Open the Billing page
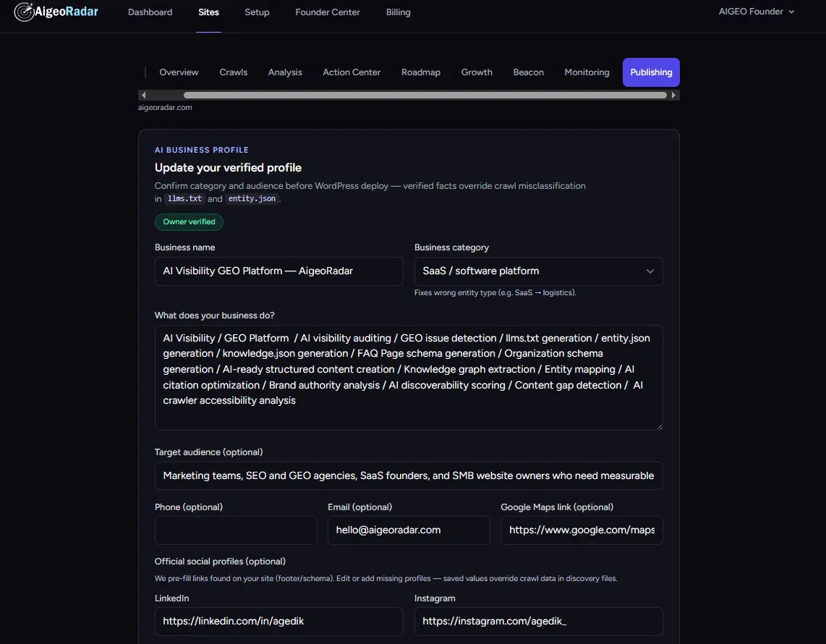This screenshot has width=826, height=644. click(x=398, y=12)
